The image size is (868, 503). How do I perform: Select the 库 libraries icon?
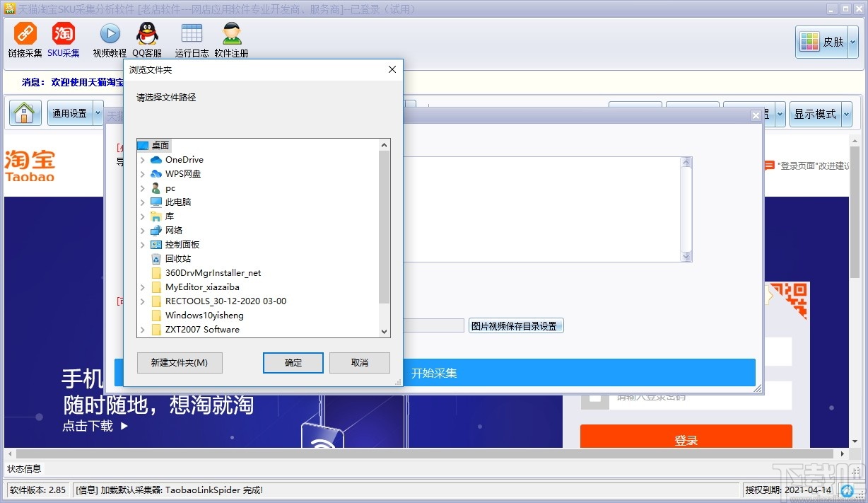[156, 216]
